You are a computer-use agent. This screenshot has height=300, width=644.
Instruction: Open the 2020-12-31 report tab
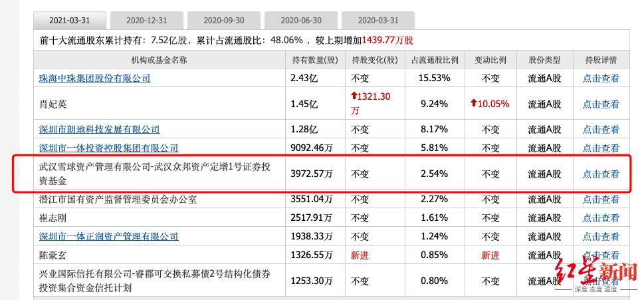[145, 20]
